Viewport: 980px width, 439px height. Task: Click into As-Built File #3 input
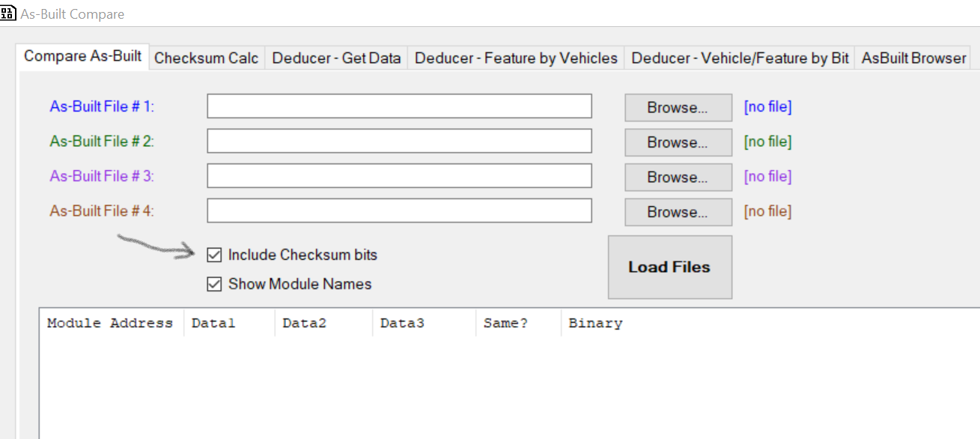(x=399, y=176)
